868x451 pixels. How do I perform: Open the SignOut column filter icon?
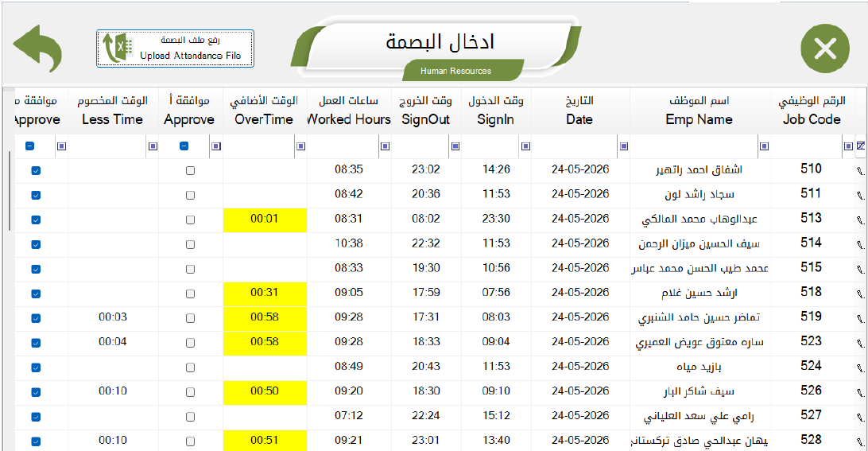[x=455, y=146]
